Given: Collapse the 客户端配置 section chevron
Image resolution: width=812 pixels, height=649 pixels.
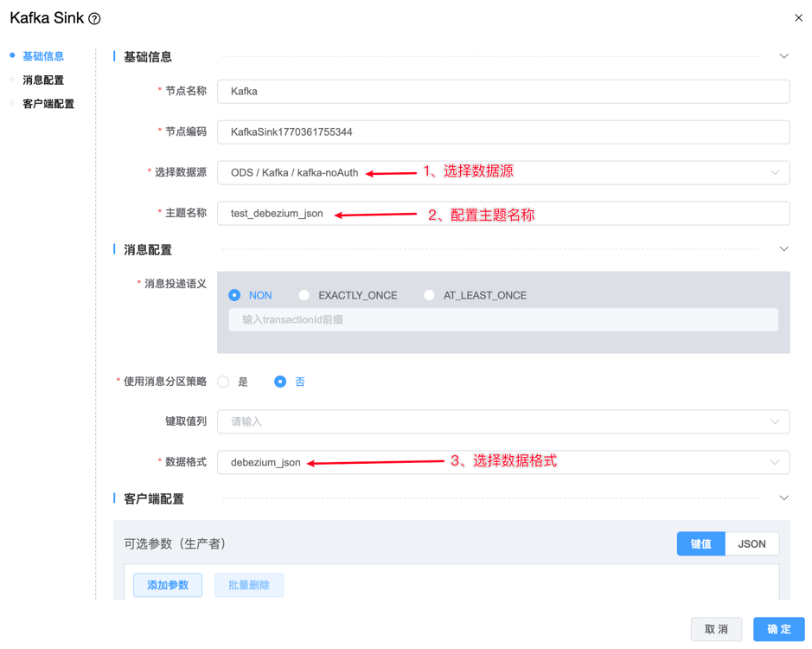Looking at the screenshot, I should 783,498.
